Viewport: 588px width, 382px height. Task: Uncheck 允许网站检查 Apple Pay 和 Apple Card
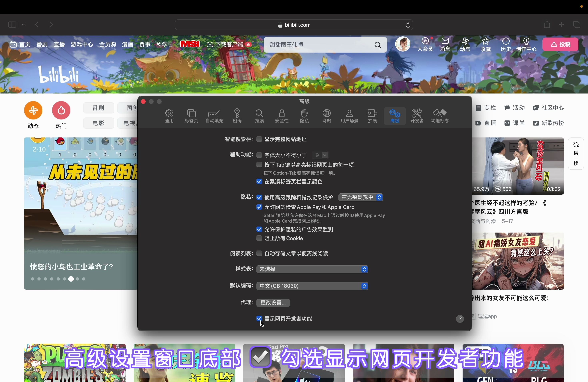tap(259, 207)
